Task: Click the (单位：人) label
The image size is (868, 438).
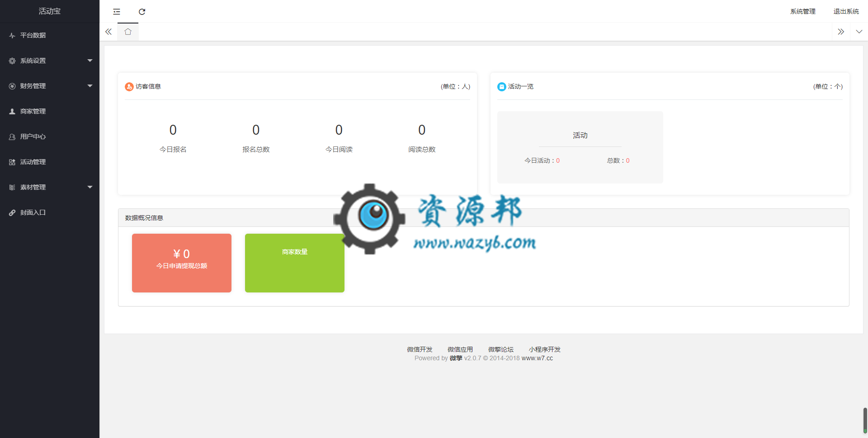Action: click(455, 86)
